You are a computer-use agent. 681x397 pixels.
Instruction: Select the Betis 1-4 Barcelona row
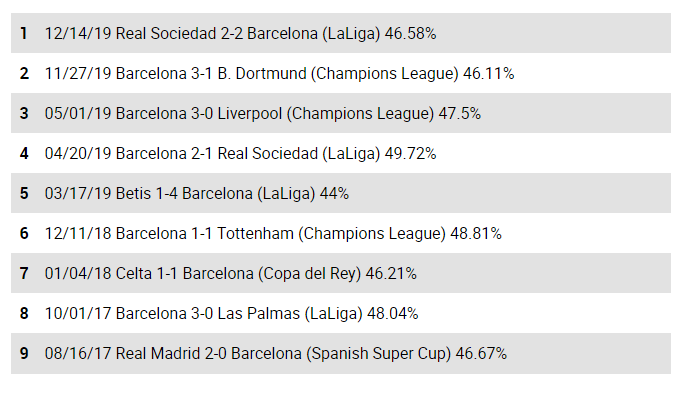(341, 193)
